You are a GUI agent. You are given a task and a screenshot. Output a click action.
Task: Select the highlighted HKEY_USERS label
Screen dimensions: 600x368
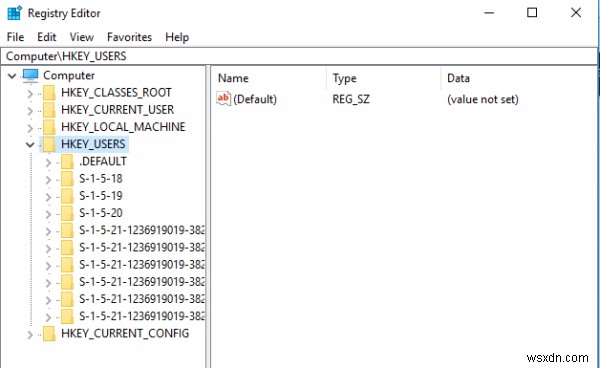[x=93, y=144]
